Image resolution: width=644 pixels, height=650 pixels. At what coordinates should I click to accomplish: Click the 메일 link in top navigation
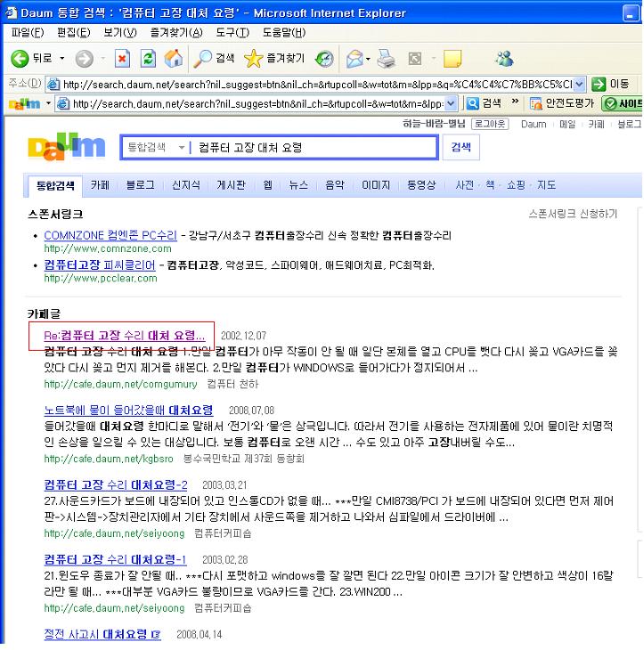(567, 124)
